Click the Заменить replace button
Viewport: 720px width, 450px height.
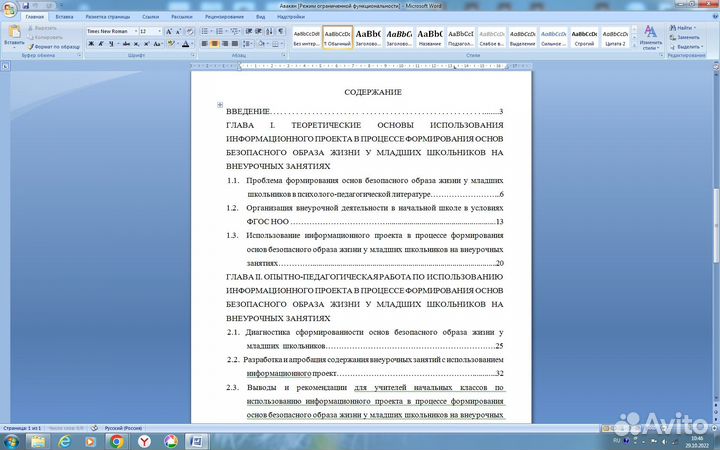coord(685,37)
